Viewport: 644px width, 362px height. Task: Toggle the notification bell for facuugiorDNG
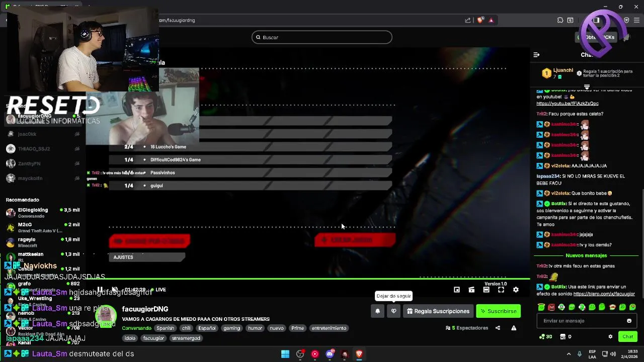[378, 311]
